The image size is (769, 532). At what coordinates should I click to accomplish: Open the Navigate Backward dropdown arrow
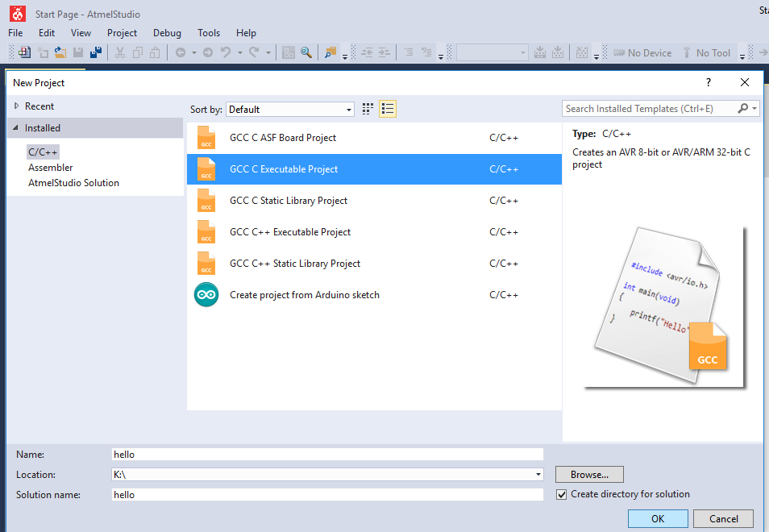coord(194,52)
